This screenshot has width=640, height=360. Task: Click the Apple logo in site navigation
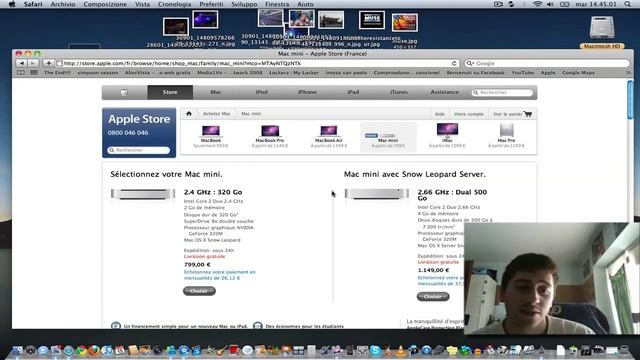[x=124, y=92]
